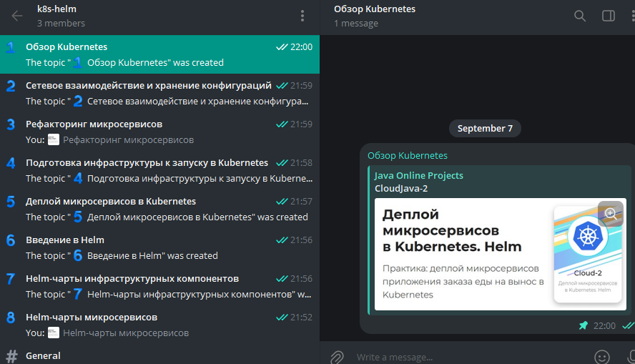Click the number 4 topic icon
This screenshot has width=635, height=364.
pos(11,163)
